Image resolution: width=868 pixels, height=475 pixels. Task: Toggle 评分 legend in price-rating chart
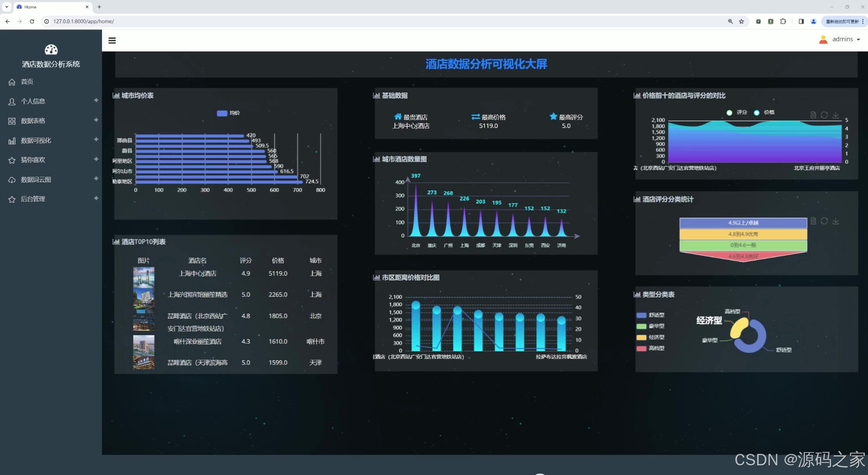click(737, 113)
